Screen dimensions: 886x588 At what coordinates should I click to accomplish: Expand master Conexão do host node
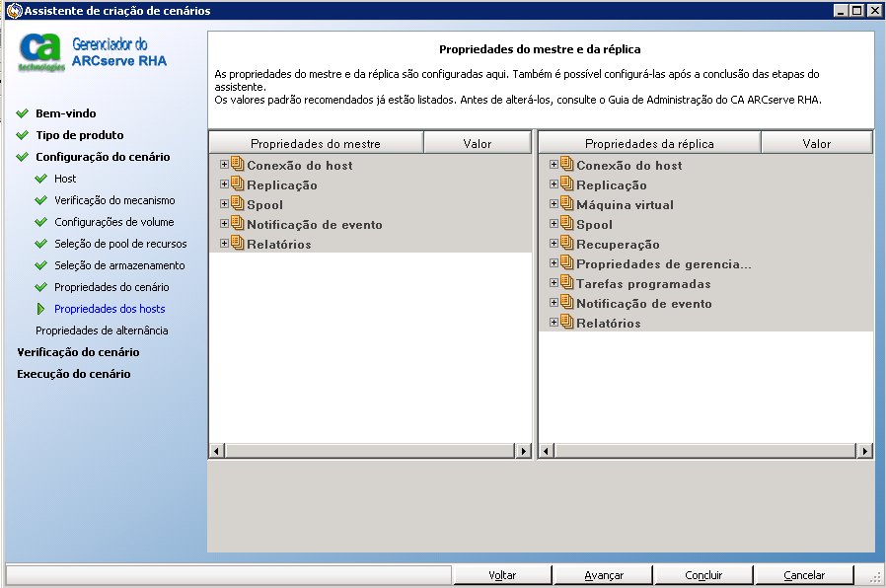(224, 165)
